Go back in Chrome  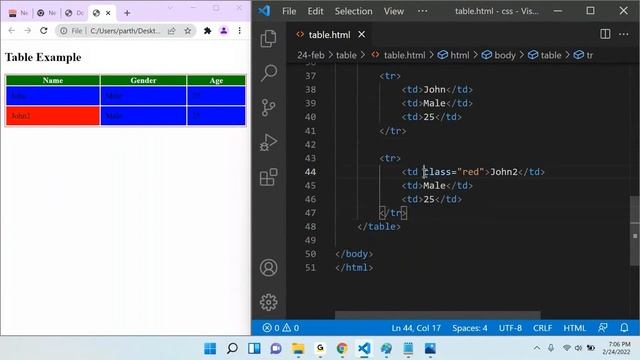(11, 31)
